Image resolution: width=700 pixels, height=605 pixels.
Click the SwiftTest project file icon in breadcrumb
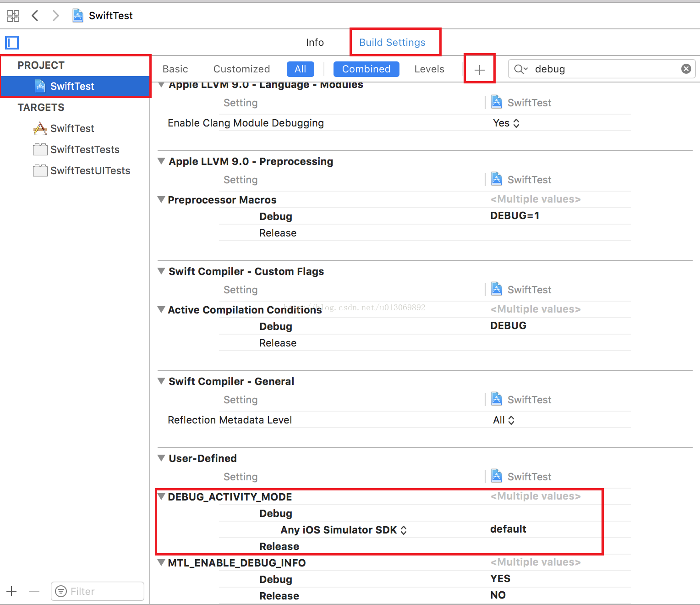coord(78,16)
